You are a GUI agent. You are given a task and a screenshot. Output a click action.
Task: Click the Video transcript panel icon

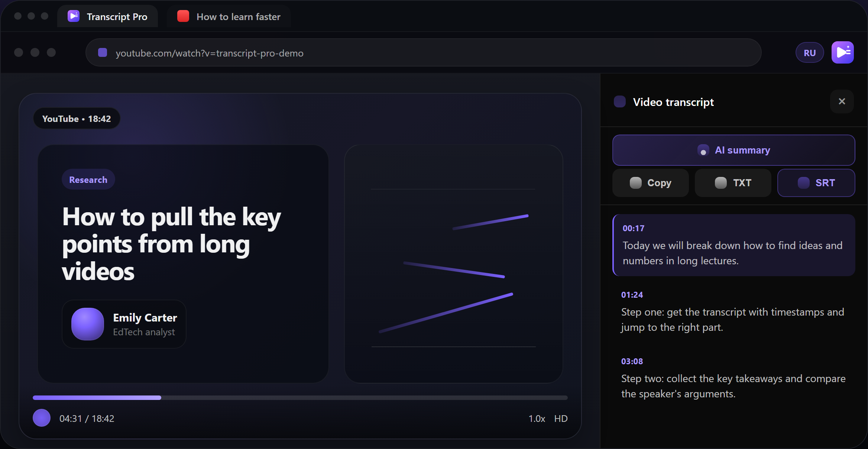click(619, 101)
